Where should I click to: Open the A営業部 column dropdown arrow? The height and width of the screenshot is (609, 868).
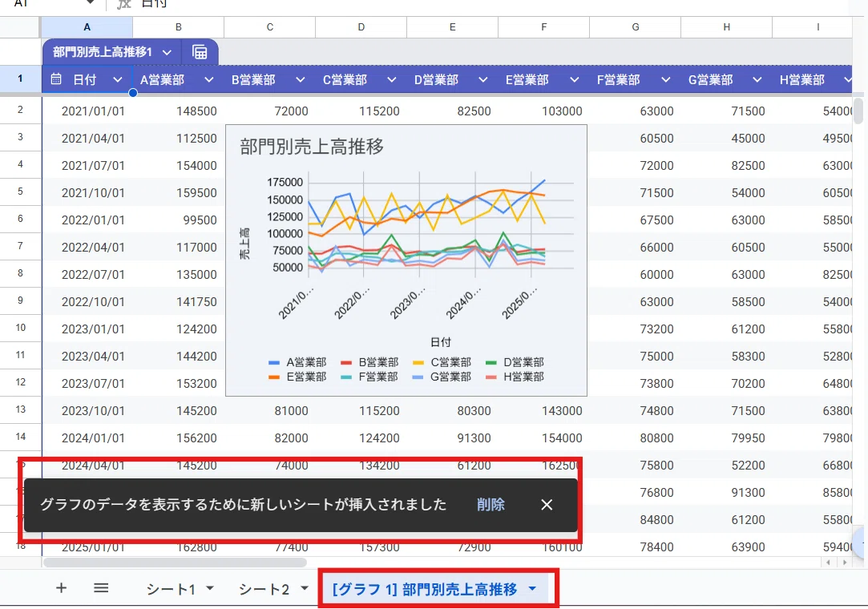pyautogui.click(x=208, y=79)
